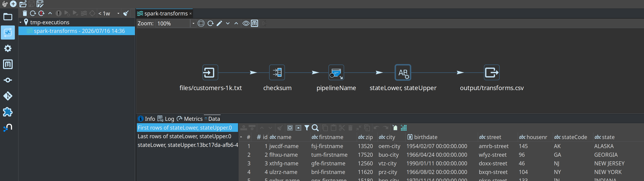This screenshot has width=644, height=181.
Task: Select the stateLower, stateUpper transform
Action: point(403,72)
